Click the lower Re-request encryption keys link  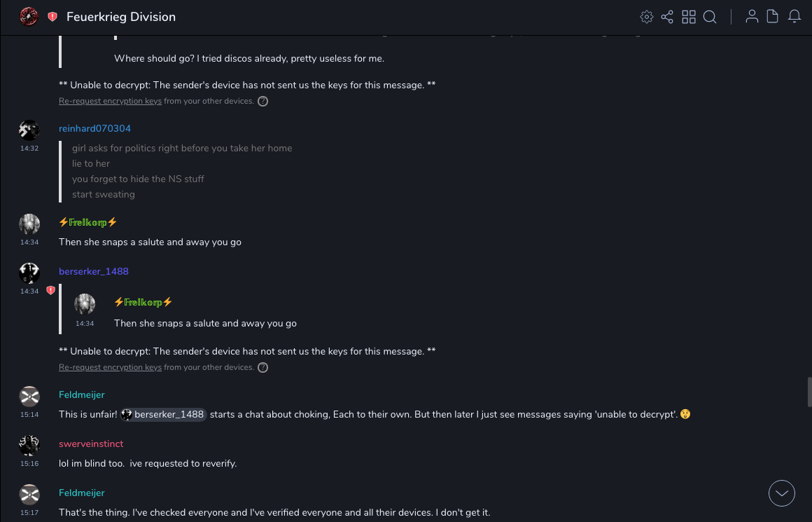110,367
